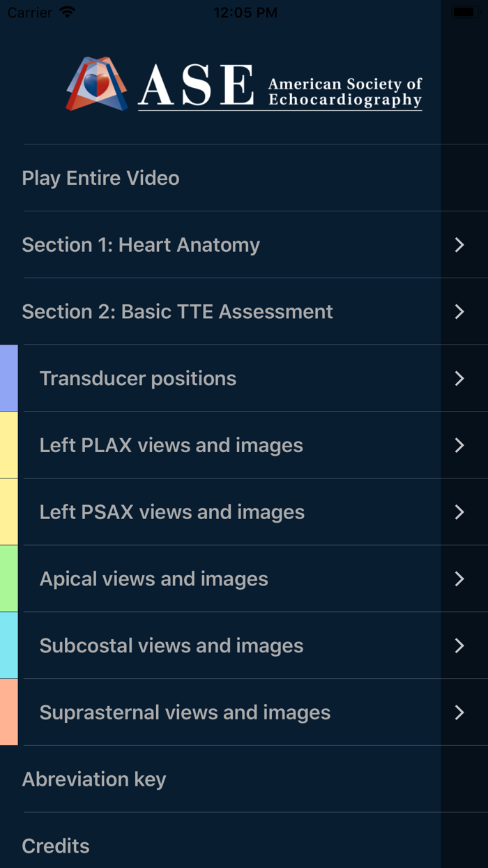Tap blue swatch beside Transducer positions
Image resolution: width=488 pixels, height=868 pixels.
[x=9, y=378]
